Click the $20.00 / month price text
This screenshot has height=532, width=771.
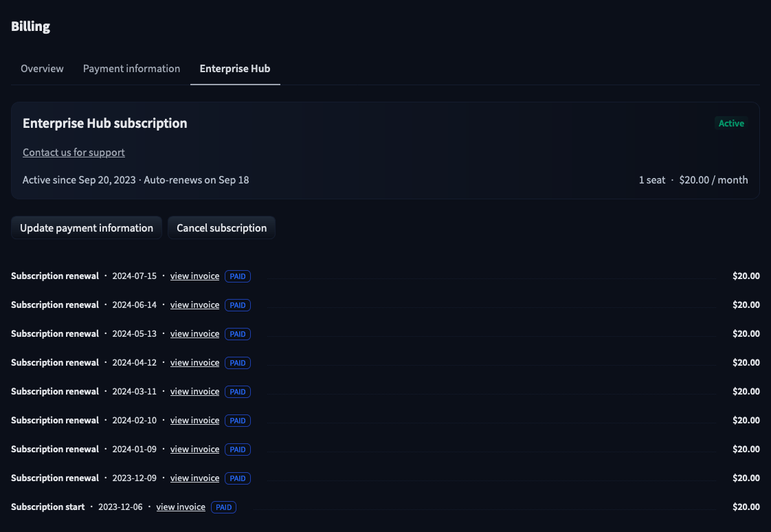click(713, 180)
